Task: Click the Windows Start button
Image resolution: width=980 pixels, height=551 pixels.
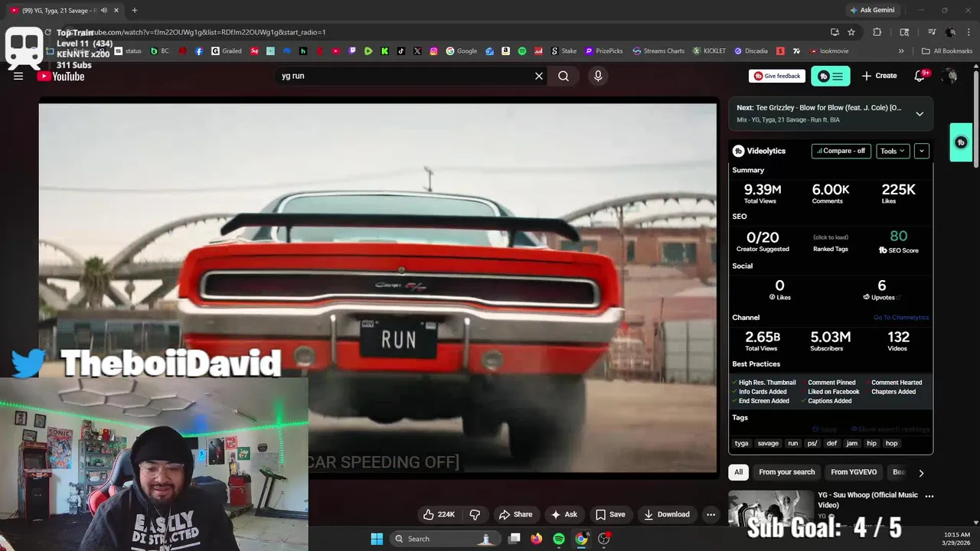Action: (377, 539)
